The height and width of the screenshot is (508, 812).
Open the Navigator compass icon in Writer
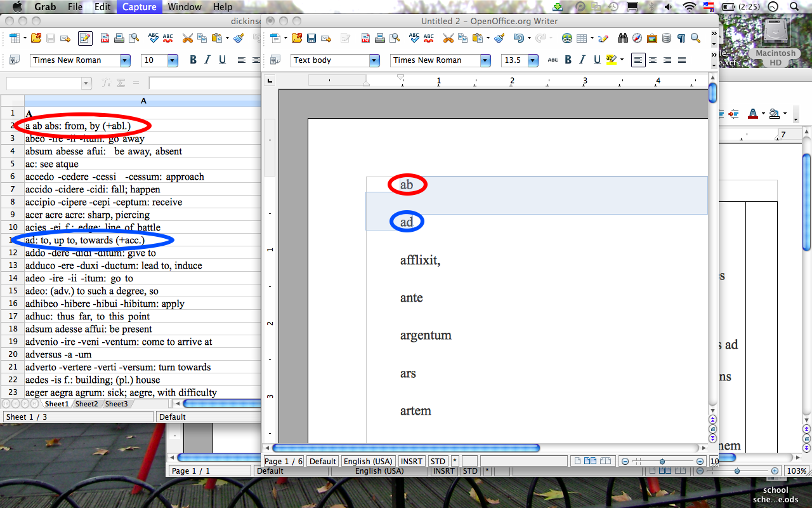click(638, 38)
